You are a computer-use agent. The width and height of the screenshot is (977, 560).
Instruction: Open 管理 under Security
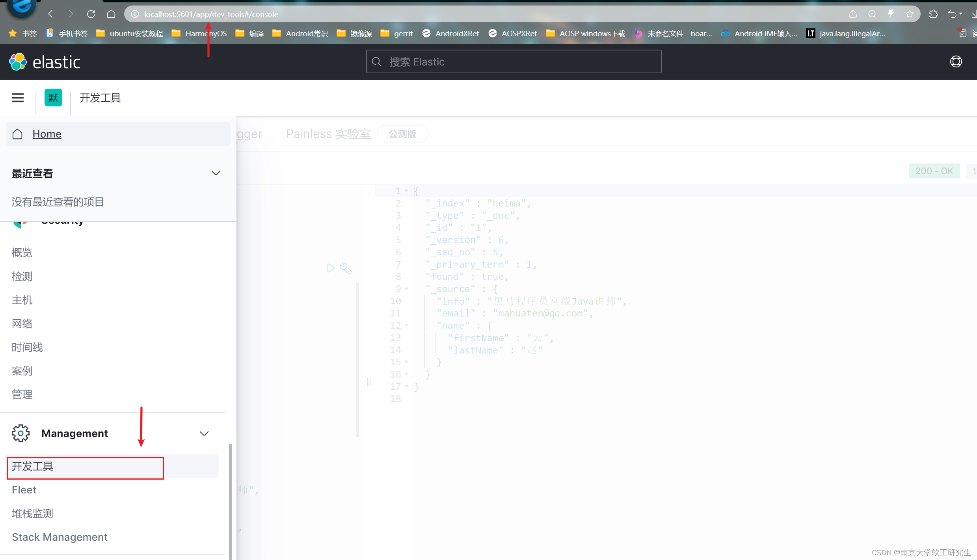[x=22, y=394]
